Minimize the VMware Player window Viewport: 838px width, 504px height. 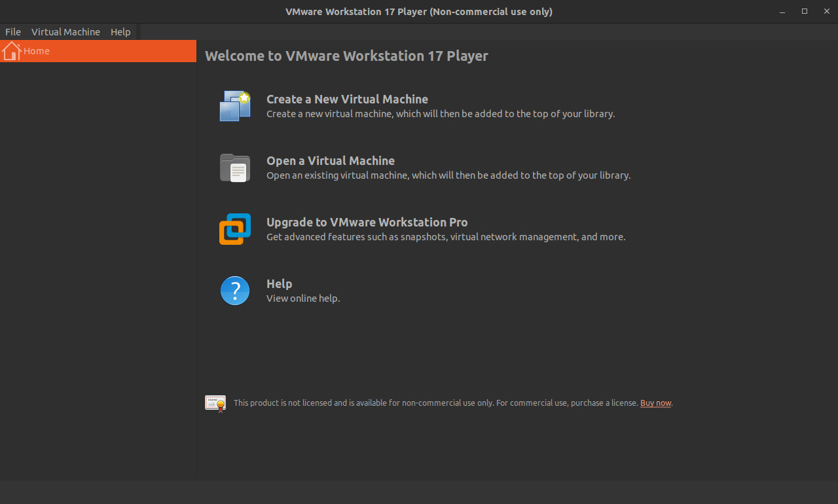[x=782, y=12]
